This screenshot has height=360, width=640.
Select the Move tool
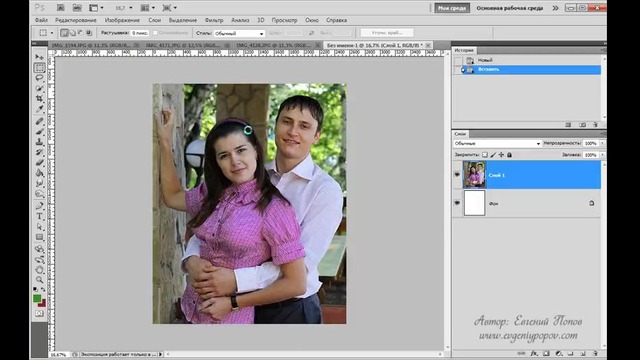[40, 57]
